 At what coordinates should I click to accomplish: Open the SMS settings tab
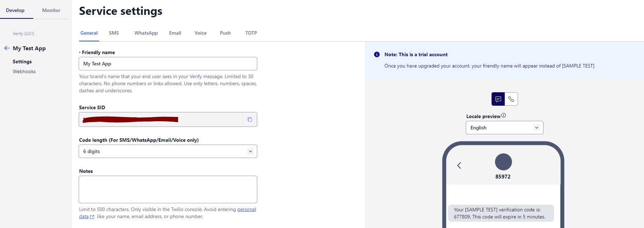pos(114,33)
